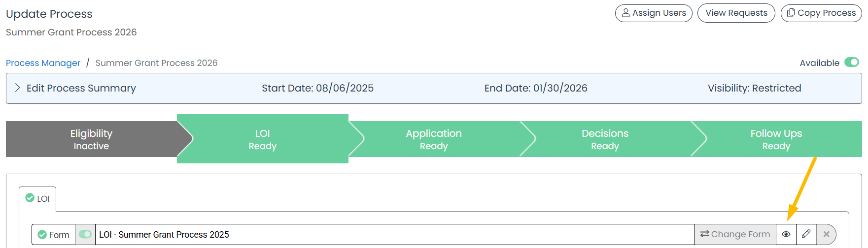Image resolution: width=868 pixels, height=248 pixels.
Task: Click the green checkmark beside Form label
Action: tap(42, 235)
